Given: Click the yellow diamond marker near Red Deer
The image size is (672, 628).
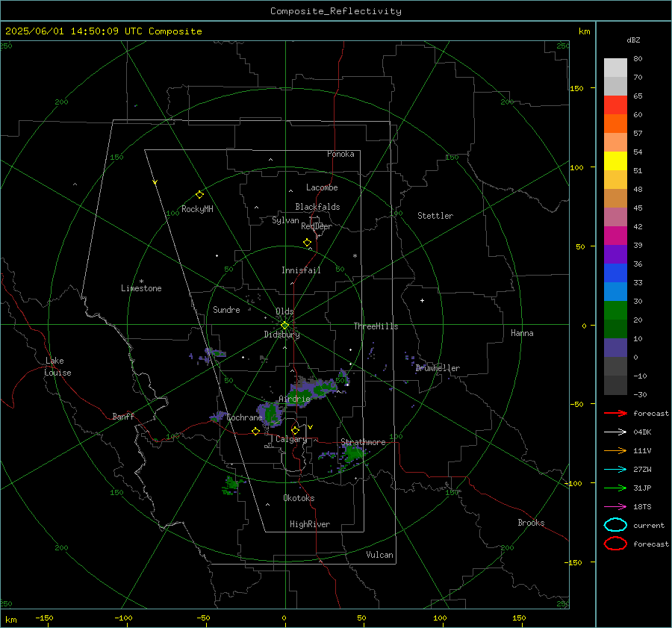Looking at the screenshot, I should tap(307, 243).
